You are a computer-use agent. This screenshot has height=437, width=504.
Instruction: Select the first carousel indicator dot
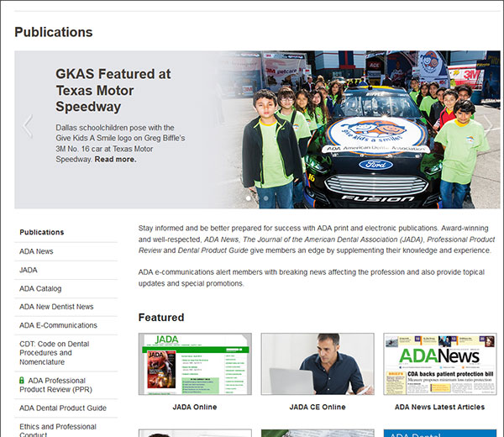[249, 198]
